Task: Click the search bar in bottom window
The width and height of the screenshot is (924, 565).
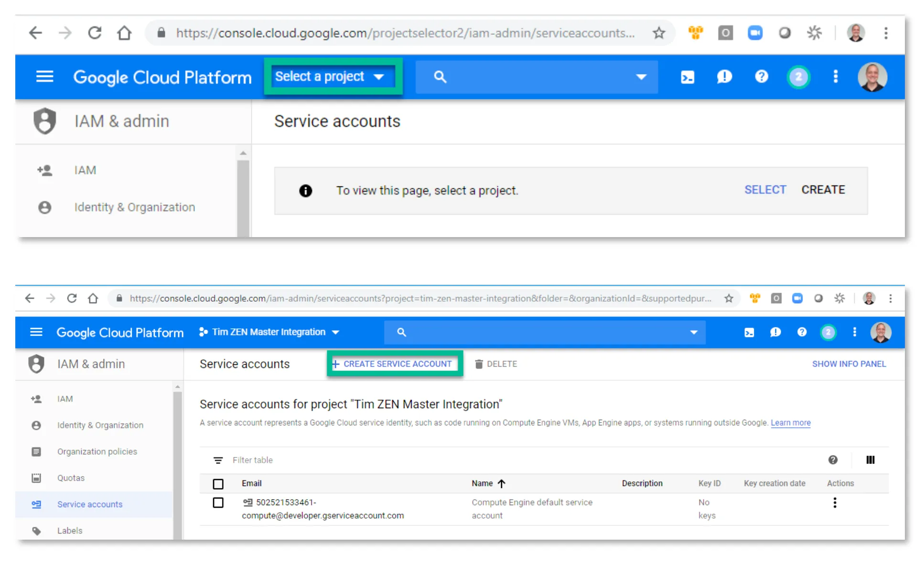Action: [x=545, y=332]
